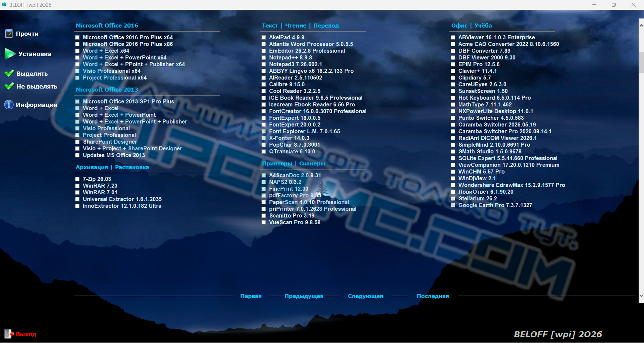The width and height of the screenshot is (644, 343).
Task: Click the FontCreator 16.0.0.3070 Professional entry
Action: tap(317, 111)
